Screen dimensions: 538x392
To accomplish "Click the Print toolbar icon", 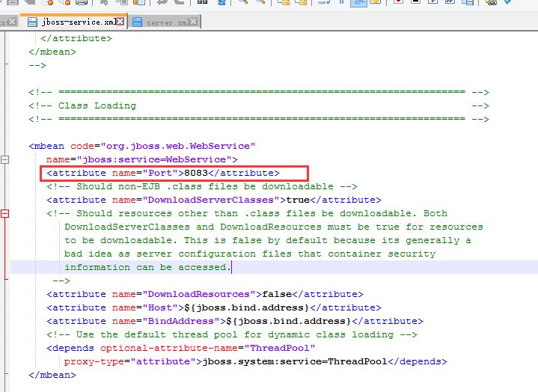I will click(82, 2).
